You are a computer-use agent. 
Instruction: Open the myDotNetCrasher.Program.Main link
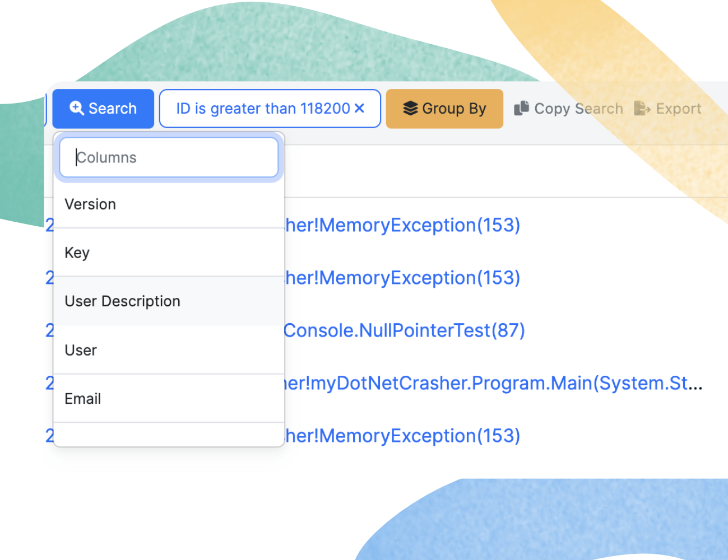(x=493, y=383)
